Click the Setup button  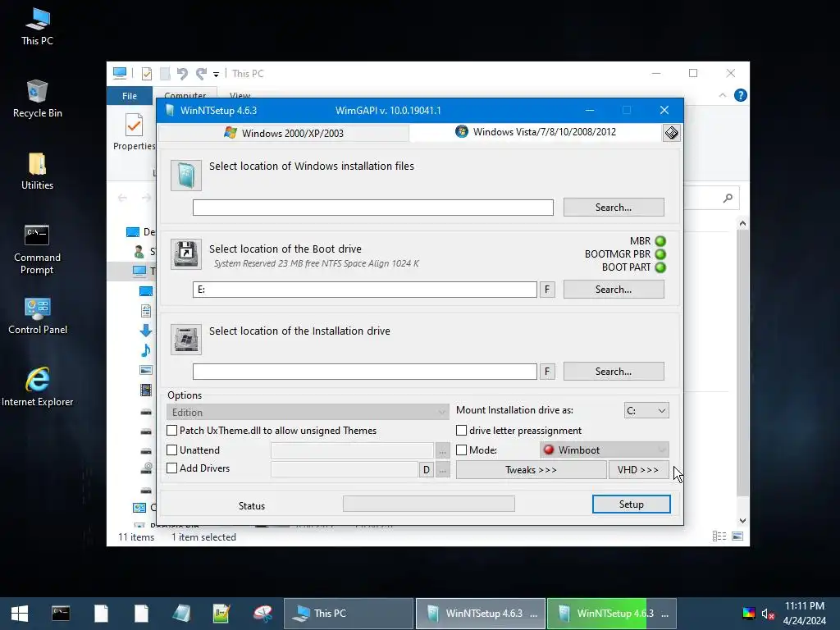coord(631,504)
